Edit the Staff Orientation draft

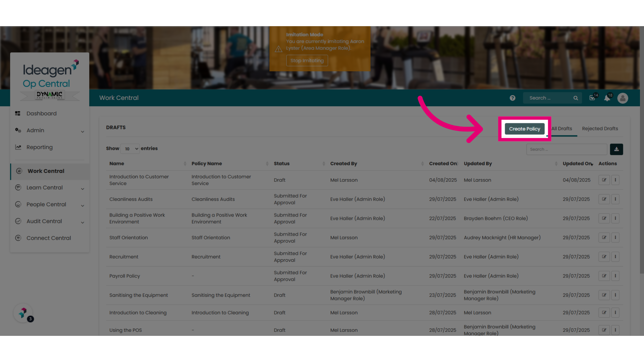(x=604, y=238)
